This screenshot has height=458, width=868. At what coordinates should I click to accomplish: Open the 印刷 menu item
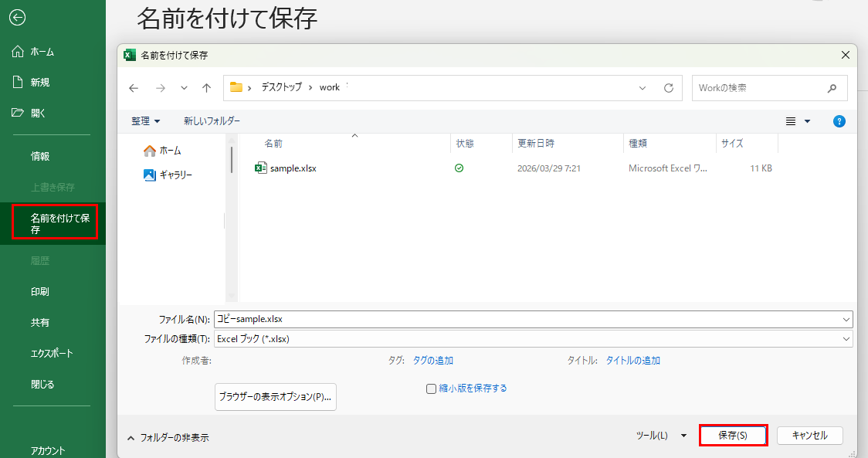[40, 292]
